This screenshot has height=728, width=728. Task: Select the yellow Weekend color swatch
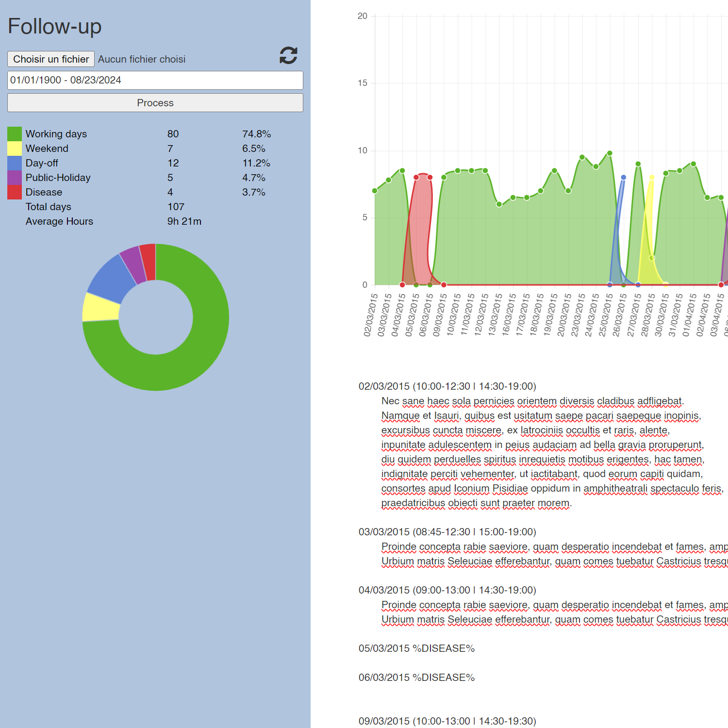15,149
